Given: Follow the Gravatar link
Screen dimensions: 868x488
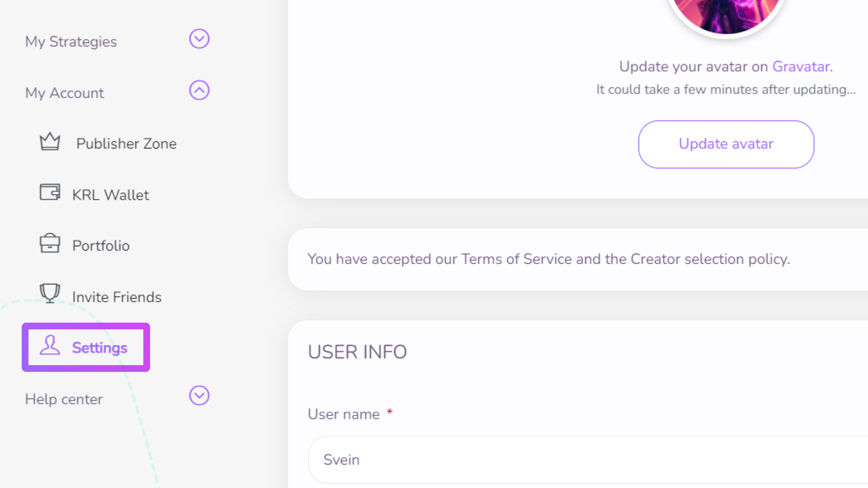Looking at the screenshot, I should tap(801, 66).
